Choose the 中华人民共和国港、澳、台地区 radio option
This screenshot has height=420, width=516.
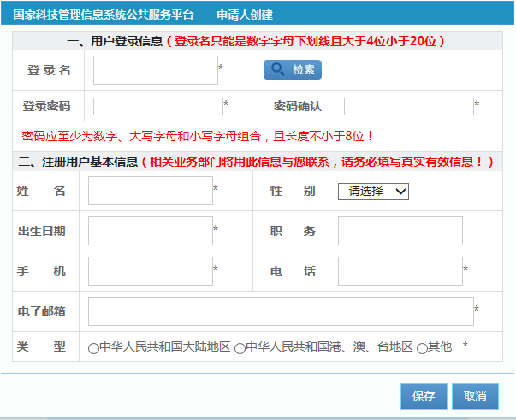point(240,348)
